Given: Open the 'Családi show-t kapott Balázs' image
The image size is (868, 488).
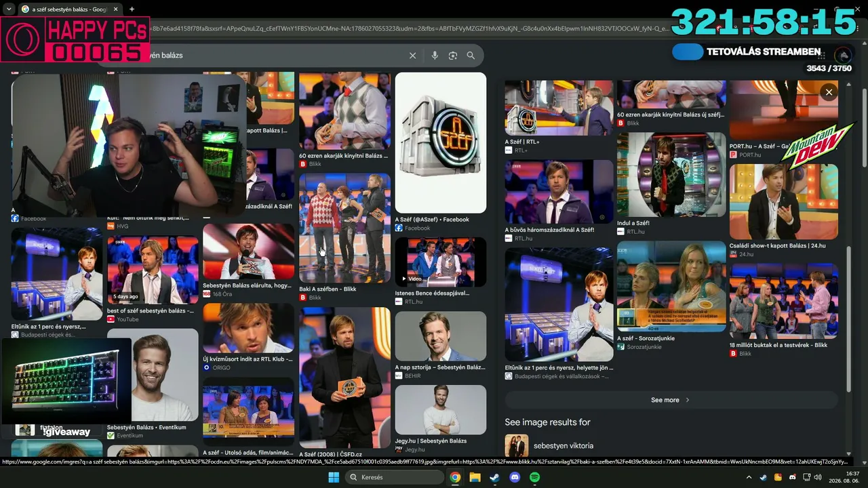Looking at the screenshot, I should 784,201.
